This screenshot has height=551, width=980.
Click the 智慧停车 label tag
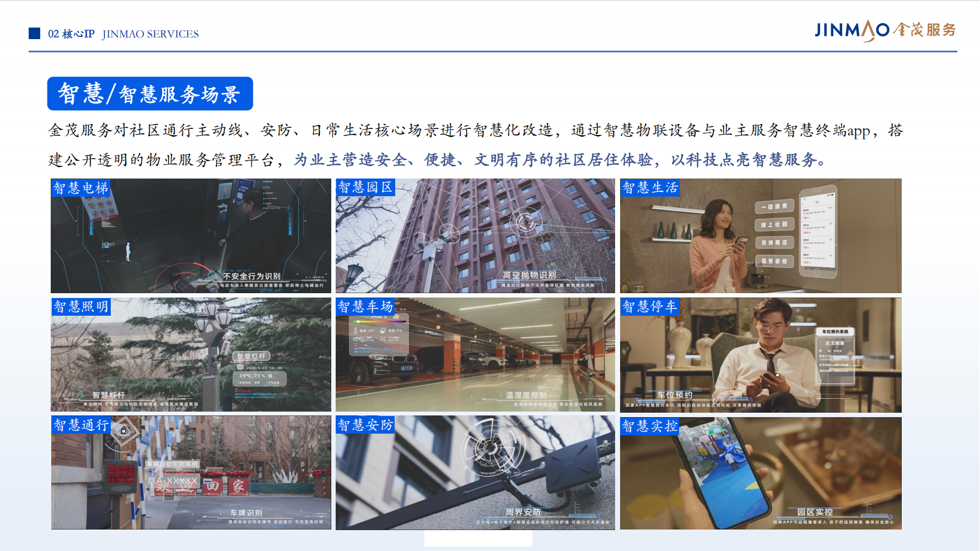(650, 306)
